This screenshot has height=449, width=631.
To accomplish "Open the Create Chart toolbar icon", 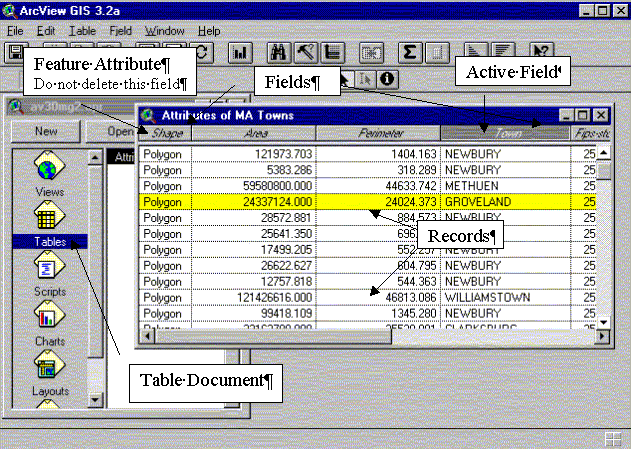I will coord(240,53).
